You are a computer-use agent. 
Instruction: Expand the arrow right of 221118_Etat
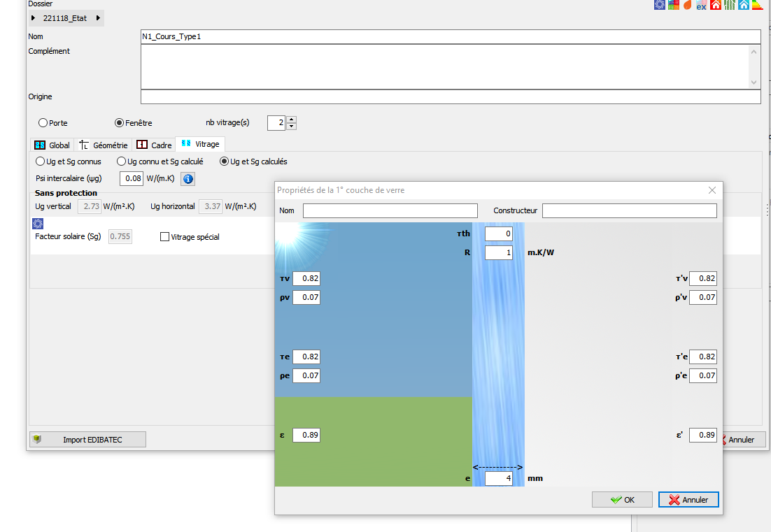click(x=98, y=18)
